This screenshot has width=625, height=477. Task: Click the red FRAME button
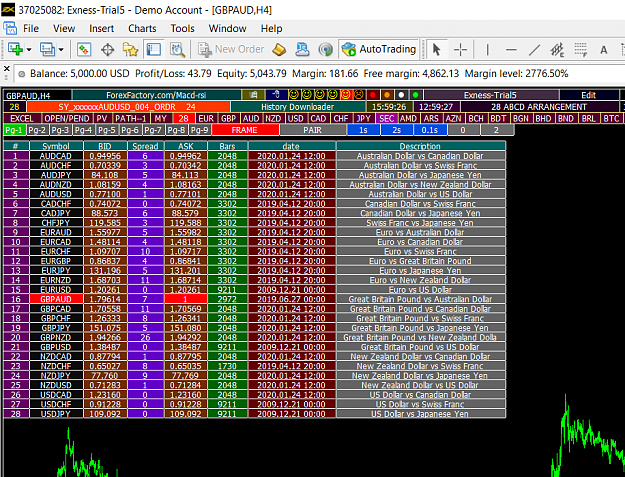(245, 130)
